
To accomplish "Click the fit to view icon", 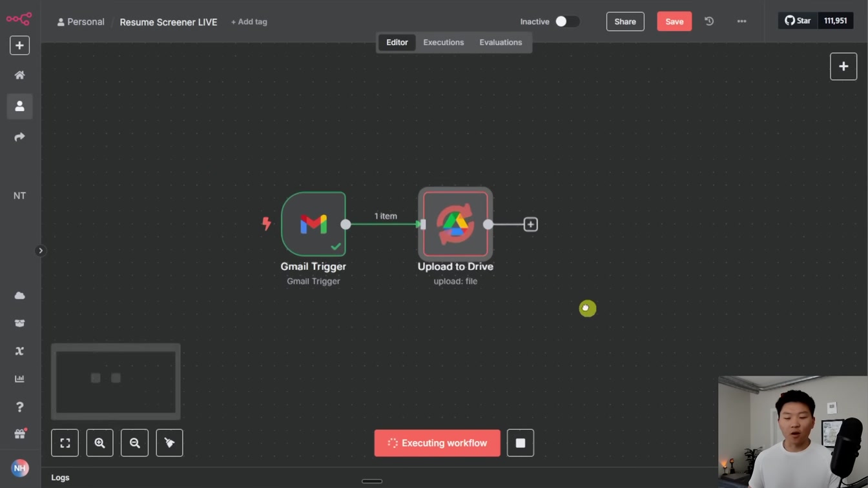I will point(65,443).
